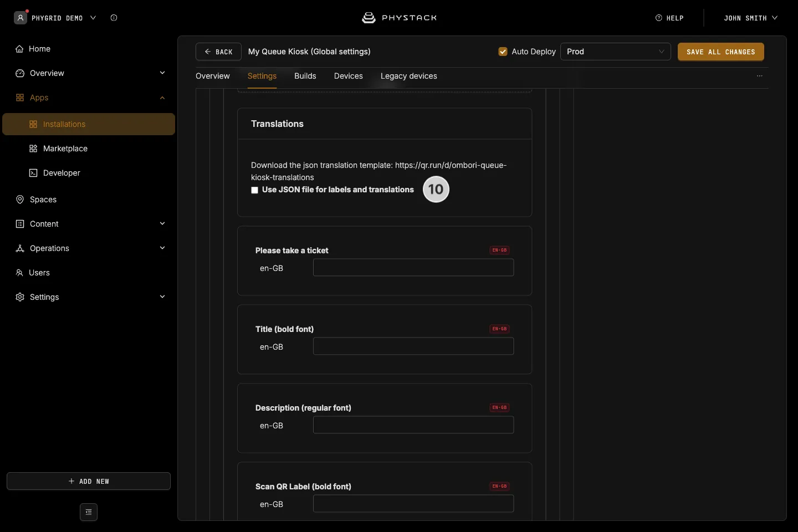Click the Phygrid Demo avatar icon
The height and width of the screenshot is (532, 798).
[21, 18]
